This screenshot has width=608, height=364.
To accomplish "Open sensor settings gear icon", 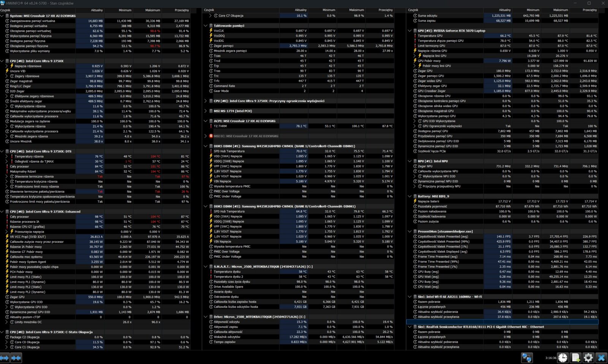I will (588, 358).
